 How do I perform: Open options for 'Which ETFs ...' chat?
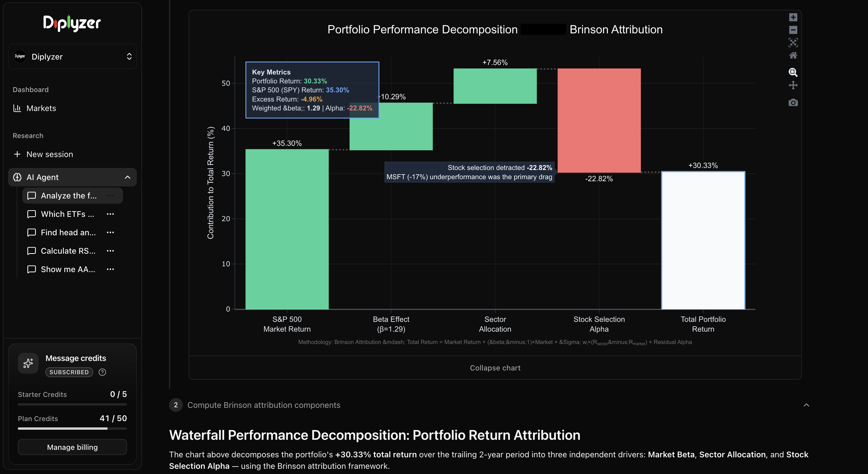[x=110, y=214]
